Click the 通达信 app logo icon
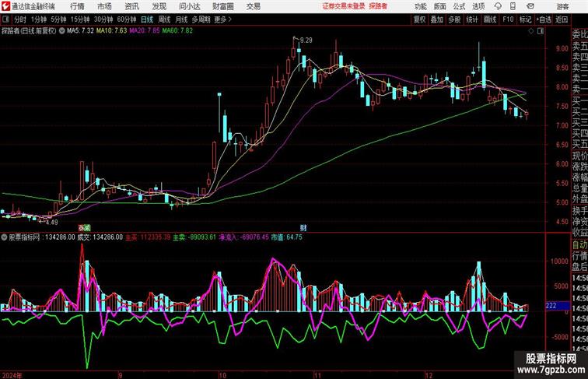Screen dimensions: 588x379 (5, 6)
